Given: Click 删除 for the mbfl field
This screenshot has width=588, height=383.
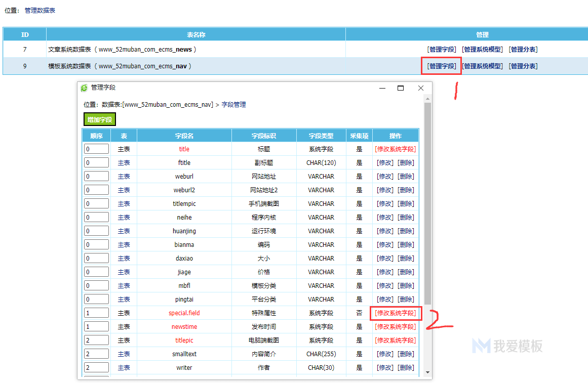Looking at the screenshot, I should click(406, 285).
